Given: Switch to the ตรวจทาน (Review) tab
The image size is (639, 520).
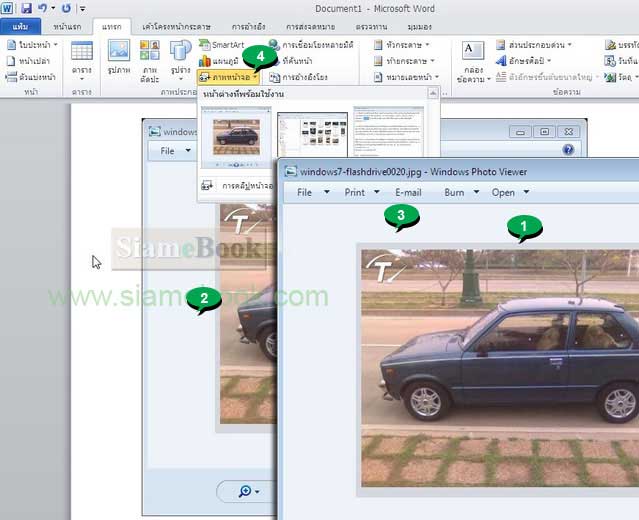Looking at the screenshot, I should pyautogui.click(x=372, y=27).
